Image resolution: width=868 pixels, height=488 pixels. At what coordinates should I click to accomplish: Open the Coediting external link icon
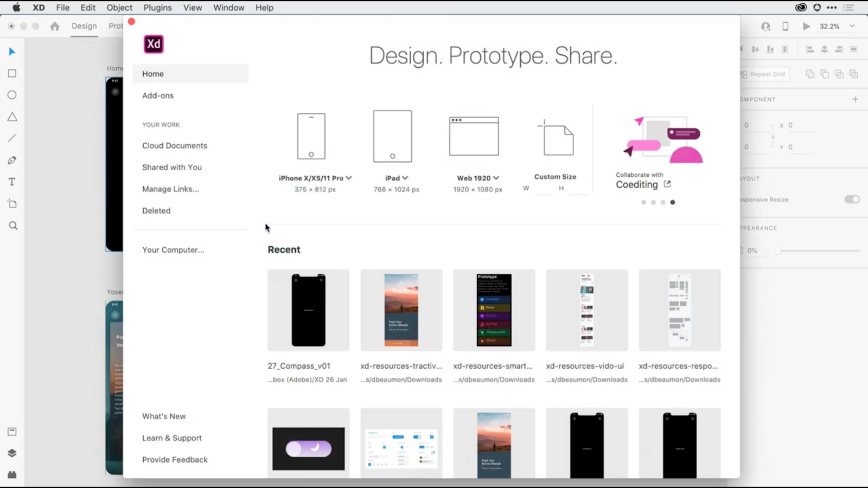pyautogui.click(x=667, y=184)
